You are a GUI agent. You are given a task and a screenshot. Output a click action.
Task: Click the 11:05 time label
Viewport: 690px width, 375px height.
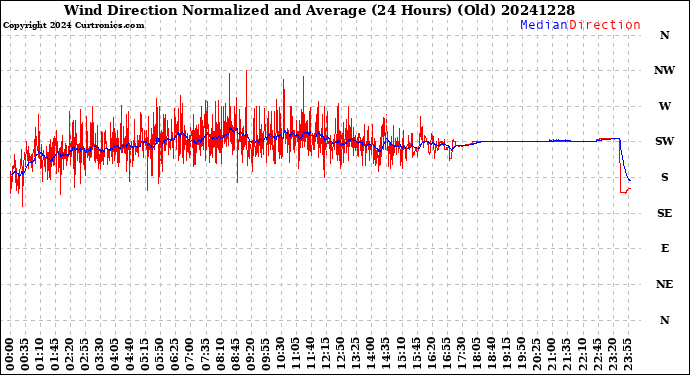tap(295, 354)
